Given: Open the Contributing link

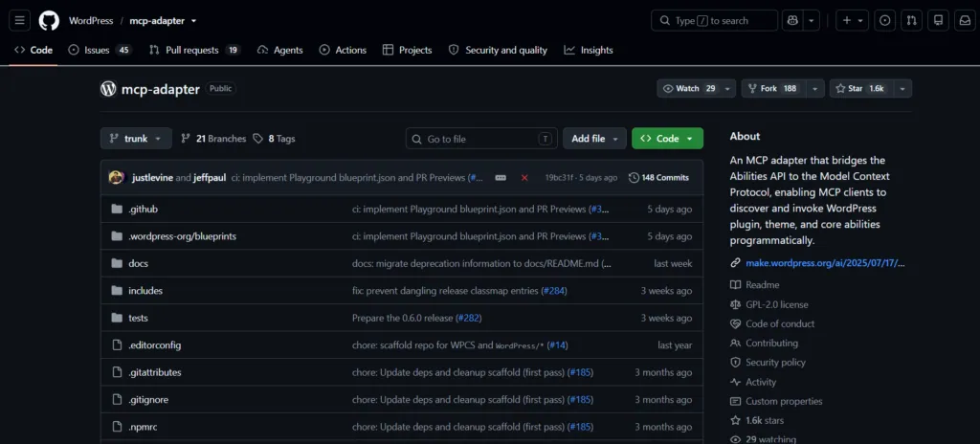Looking at the screenshot, I should coord(771,343).
